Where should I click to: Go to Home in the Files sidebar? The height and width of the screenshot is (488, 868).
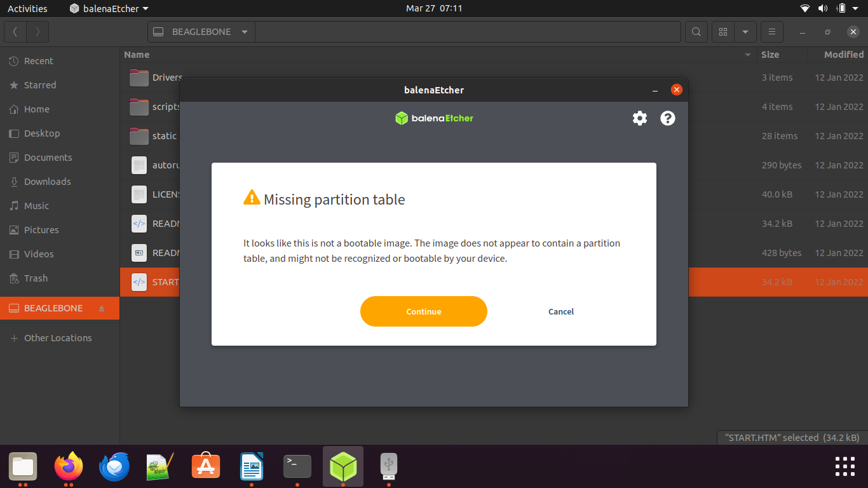click(x=60, y=109)
